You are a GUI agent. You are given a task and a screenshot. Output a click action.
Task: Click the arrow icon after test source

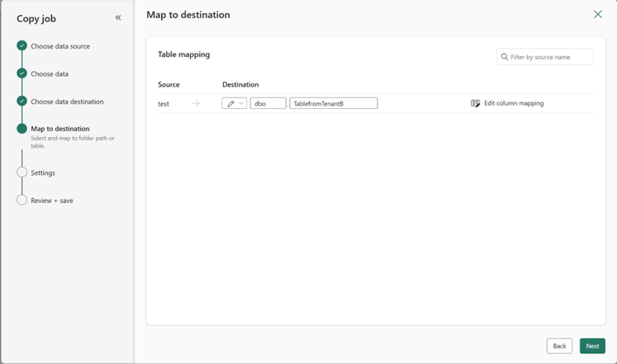pyautogui.click(x=196, y=103)
